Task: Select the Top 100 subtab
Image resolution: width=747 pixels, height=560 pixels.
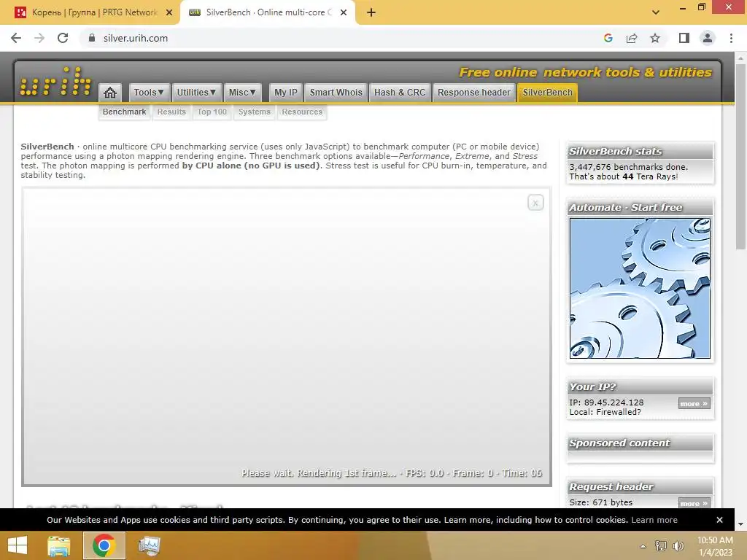Action: [x=212, y=112]
